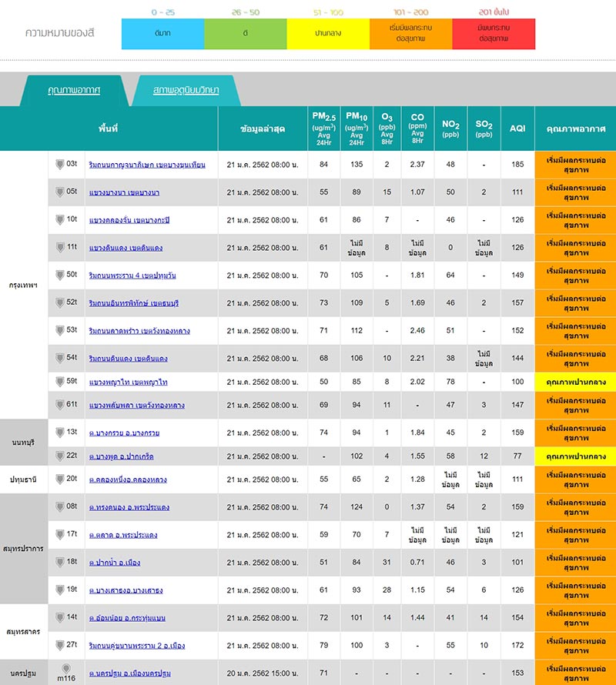Image resolution: width=616 pixels, height=685 pixels.
Task: Click the green ดี legend color block
Action: click(x=246, y=35)
